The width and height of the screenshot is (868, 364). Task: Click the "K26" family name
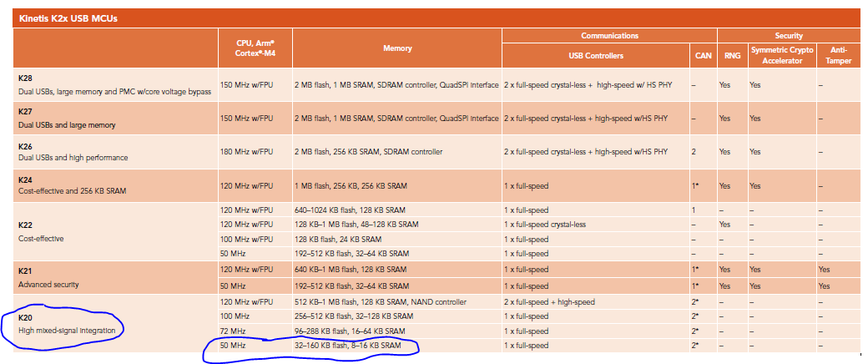click(26, 147)
